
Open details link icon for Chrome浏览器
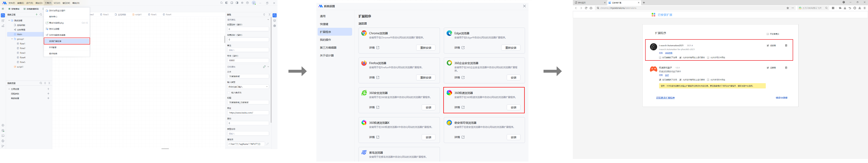(378, 48)
